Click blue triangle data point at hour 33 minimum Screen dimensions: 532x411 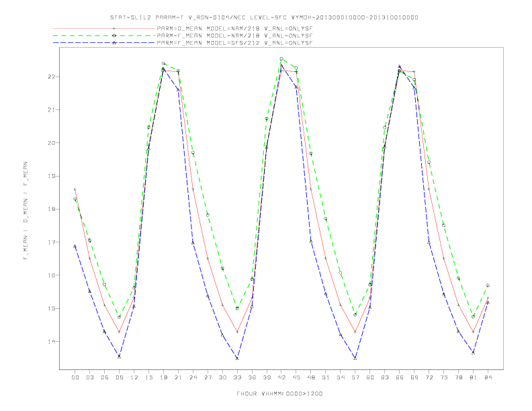(237, 358)
